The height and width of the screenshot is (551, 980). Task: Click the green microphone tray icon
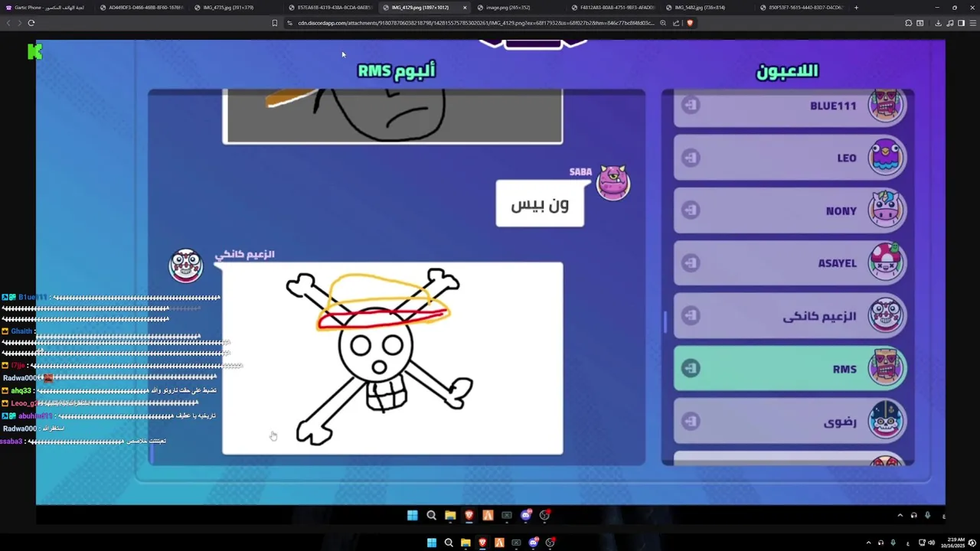coord(893,543)
